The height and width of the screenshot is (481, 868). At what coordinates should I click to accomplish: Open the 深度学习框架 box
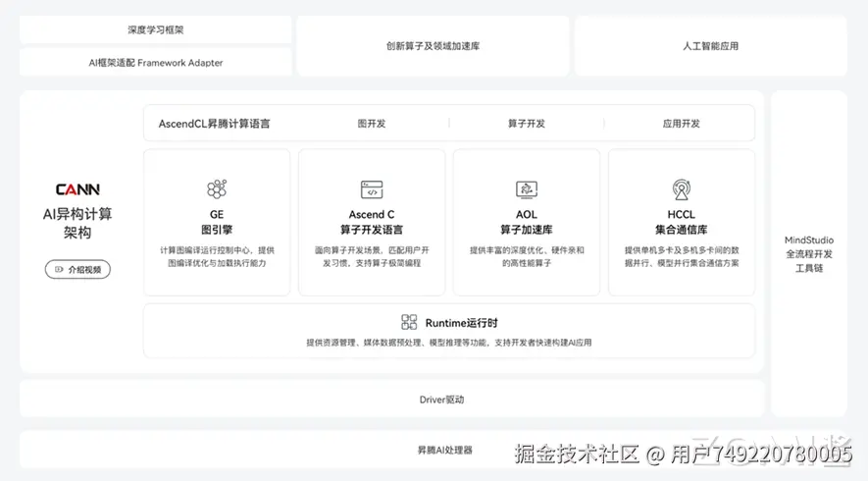pos(156,29)
